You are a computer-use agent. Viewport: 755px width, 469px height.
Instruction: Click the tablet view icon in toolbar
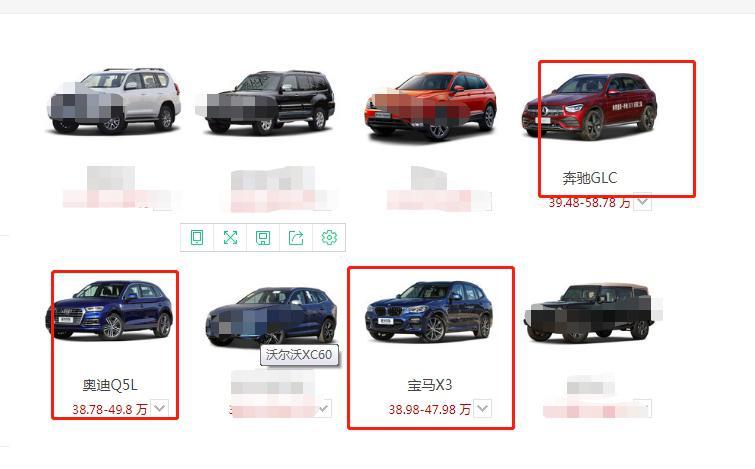pyautogui.click(x=197, y=237)
